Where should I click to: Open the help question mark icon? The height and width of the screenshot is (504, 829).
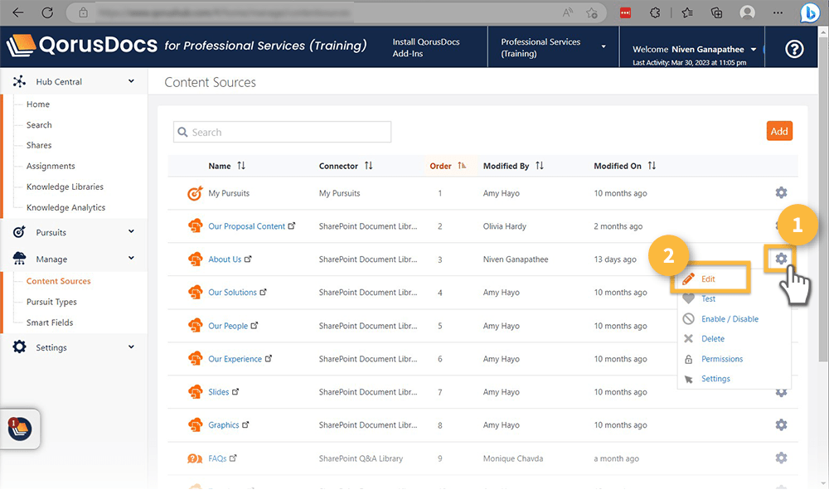click(x=794, y=49)
